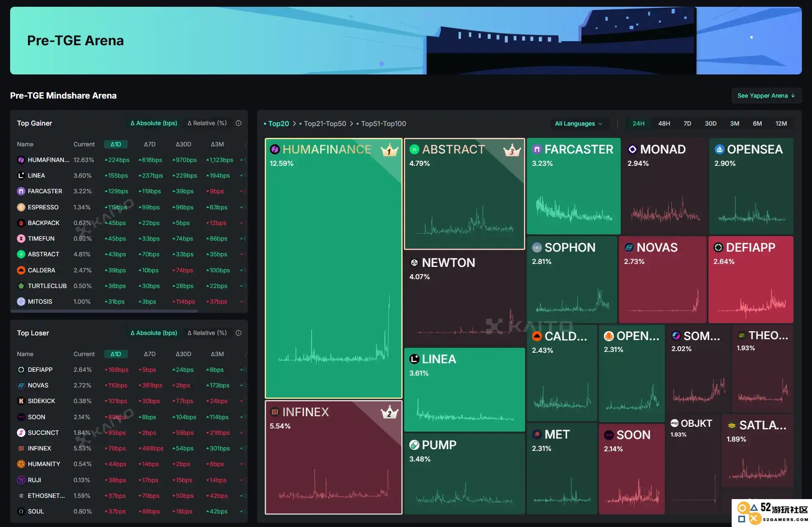Open the CALDERA row in Top Gainer
The width and height of the screenshot is (812, 527).
pyautogui.click(x=129, y=270)
